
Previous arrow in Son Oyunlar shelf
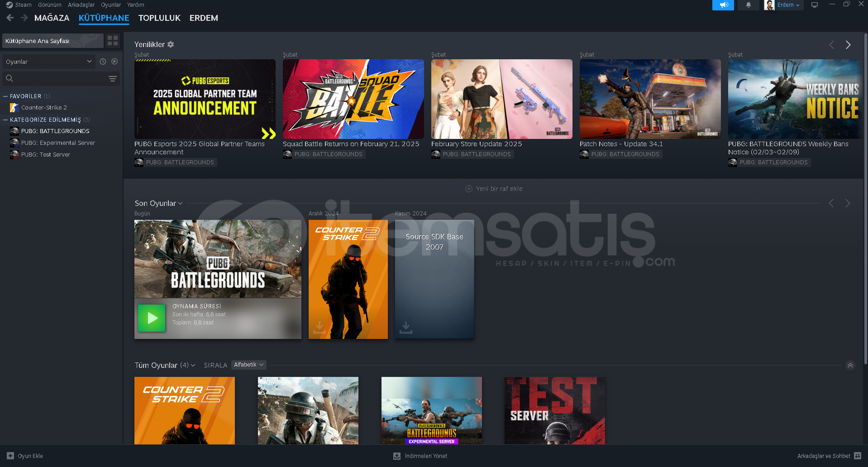tap(831, 204)
